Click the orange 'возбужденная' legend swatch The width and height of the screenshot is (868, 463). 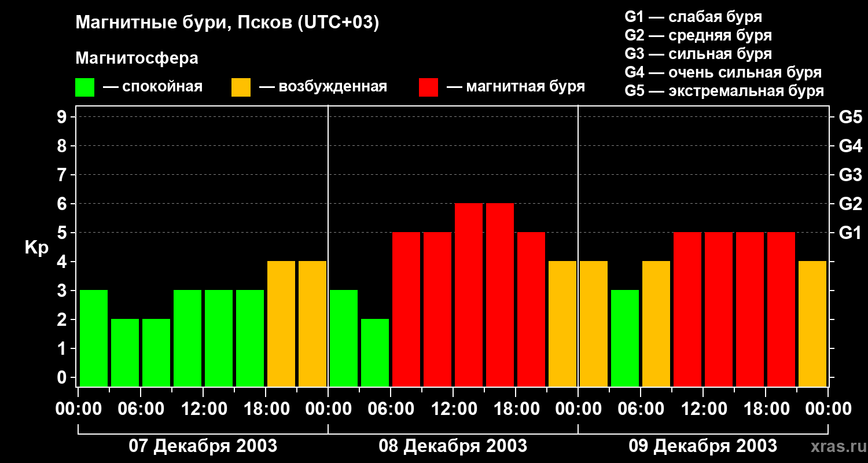[x=241, y=87]
